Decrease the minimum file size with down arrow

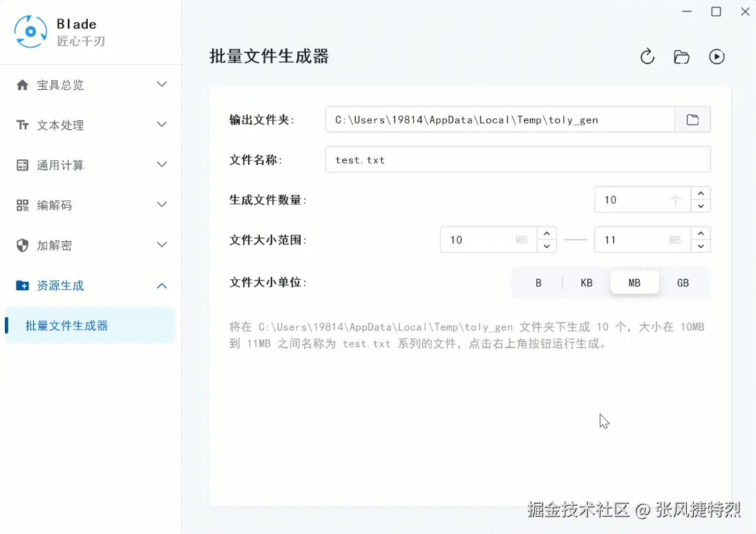tap(546, 247)
